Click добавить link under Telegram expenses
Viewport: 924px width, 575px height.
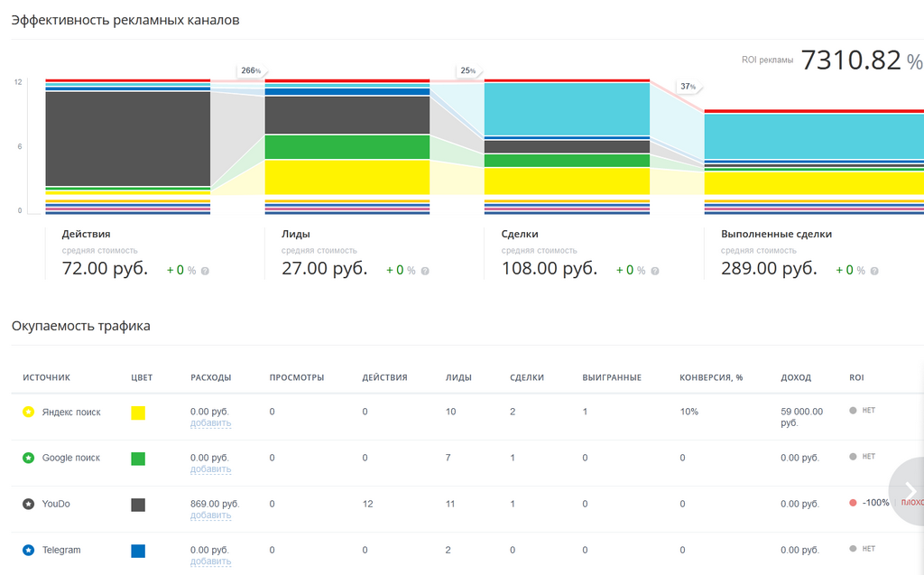click(210, 561)
